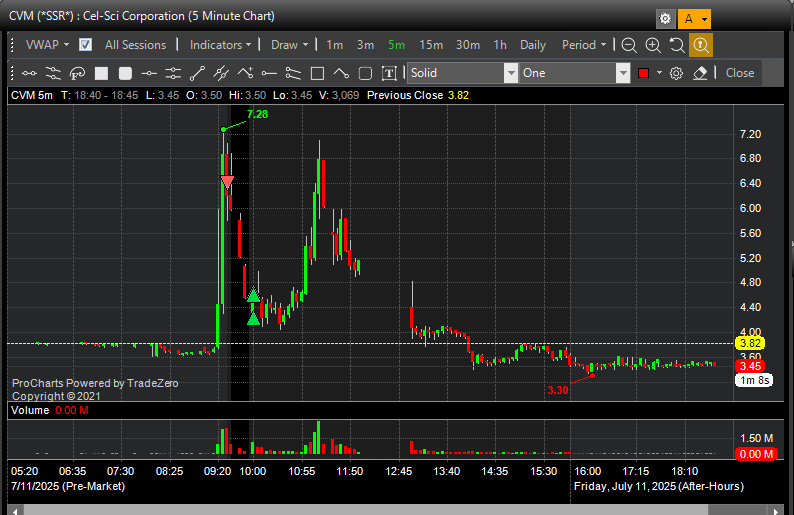794x515 pixels.
Task: Open the Indicators dropdown menu
Action: (x=220, y=45)
